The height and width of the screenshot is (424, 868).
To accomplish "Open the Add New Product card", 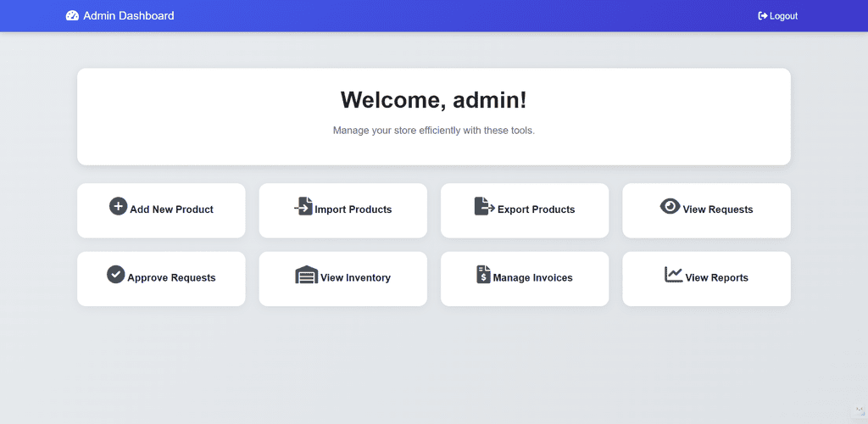I will point(161,210).
